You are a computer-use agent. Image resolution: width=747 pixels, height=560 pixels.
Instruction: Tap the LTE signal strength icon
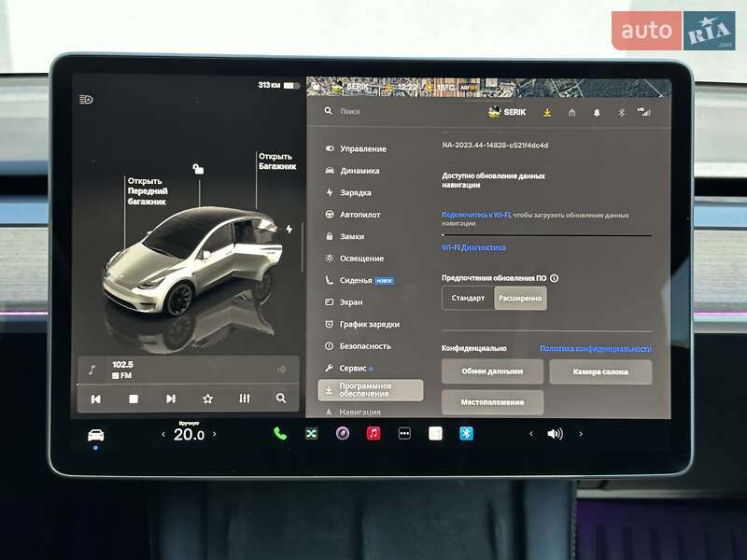(643, 112)
